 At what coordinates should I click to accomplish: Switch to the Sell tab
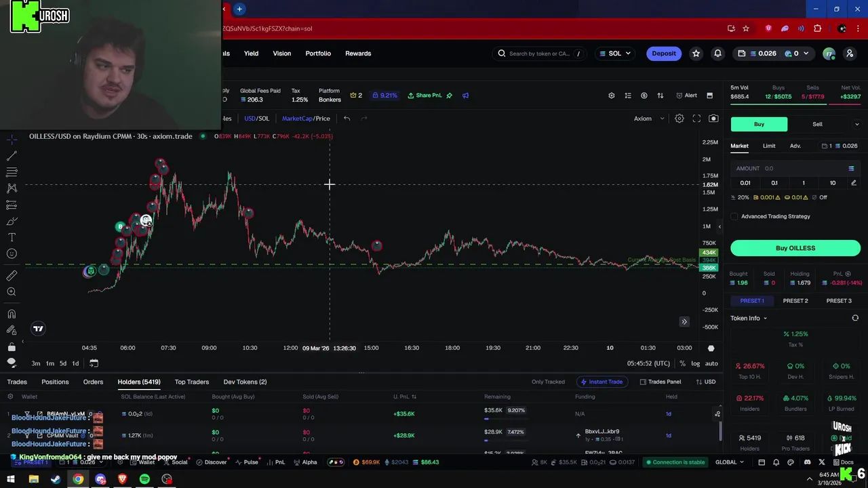pos(817,124)
